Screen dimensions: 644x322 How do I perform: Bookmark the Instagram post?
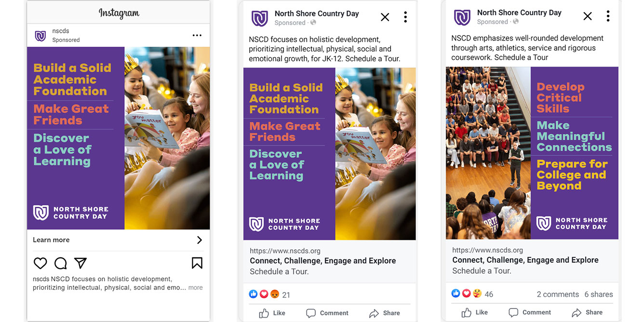[197, 263]
